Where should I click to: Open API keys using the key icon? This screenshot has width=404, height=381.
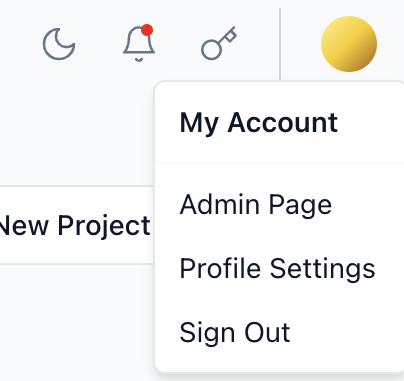click(x=219, y=43)
